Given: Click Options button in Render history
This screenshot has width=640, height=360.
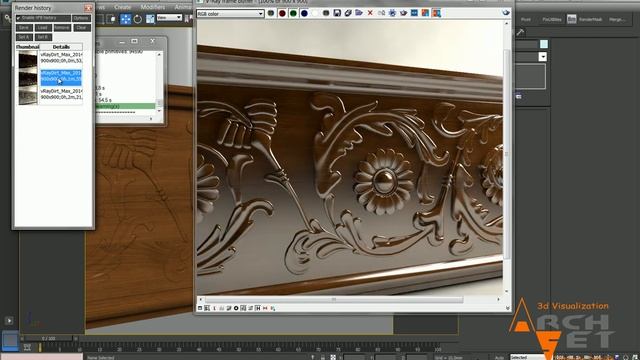Looking at the screenshot, I should click(81, 18).
